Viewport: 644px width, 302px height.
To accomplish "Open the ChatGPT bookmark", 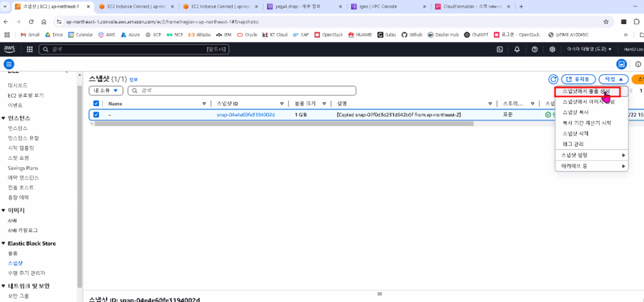I will 476,35.
